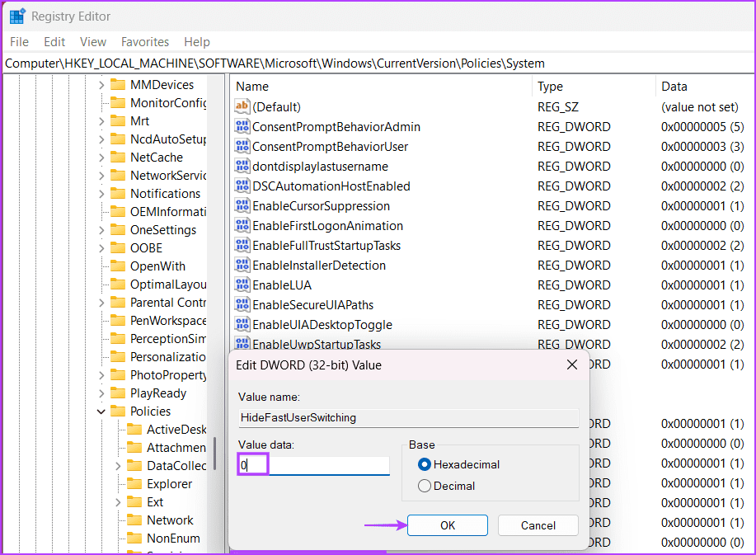Select the DSCAutomationHostEnabled DWORD icon
This screenshot has width=756, height=555.
242,186
